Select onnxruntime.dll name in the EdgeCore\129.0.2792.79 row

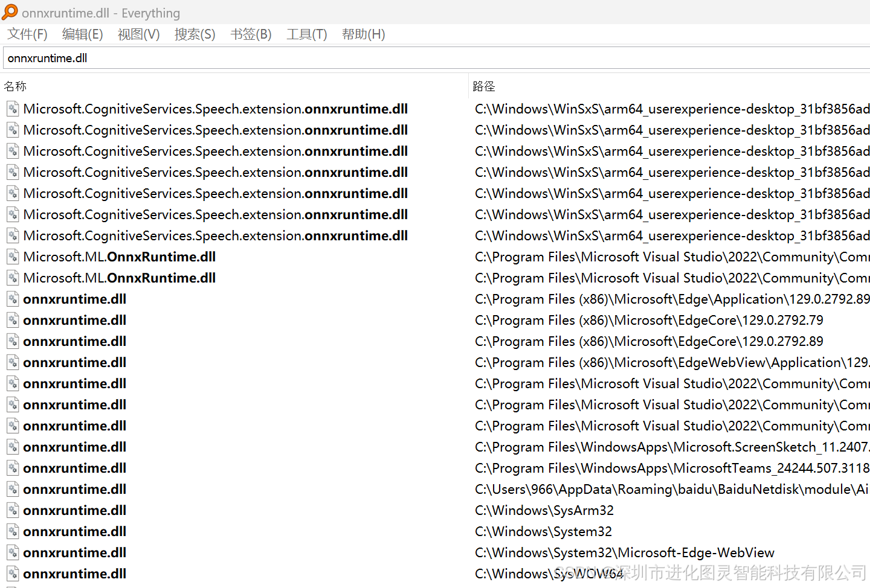coord(75,320)
